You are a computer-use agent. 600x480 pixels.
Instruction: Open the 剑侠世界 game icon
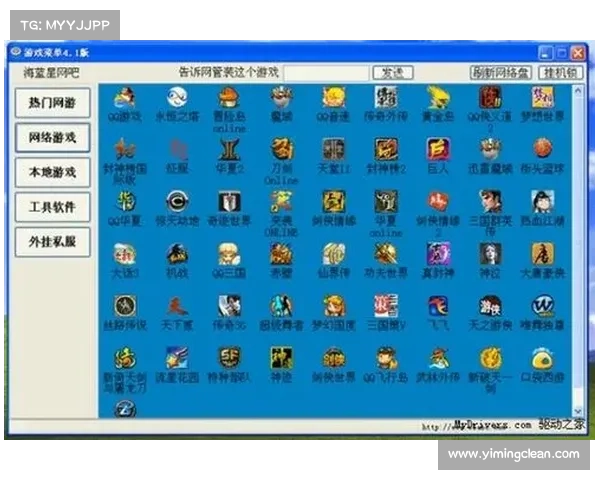coord(334,358)
